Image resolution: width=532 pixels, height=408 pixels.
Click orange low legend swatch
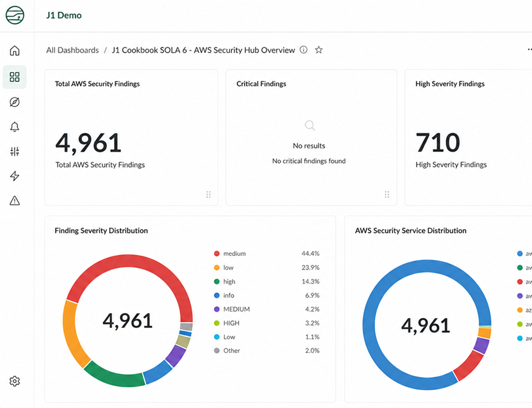click(217, 268)
